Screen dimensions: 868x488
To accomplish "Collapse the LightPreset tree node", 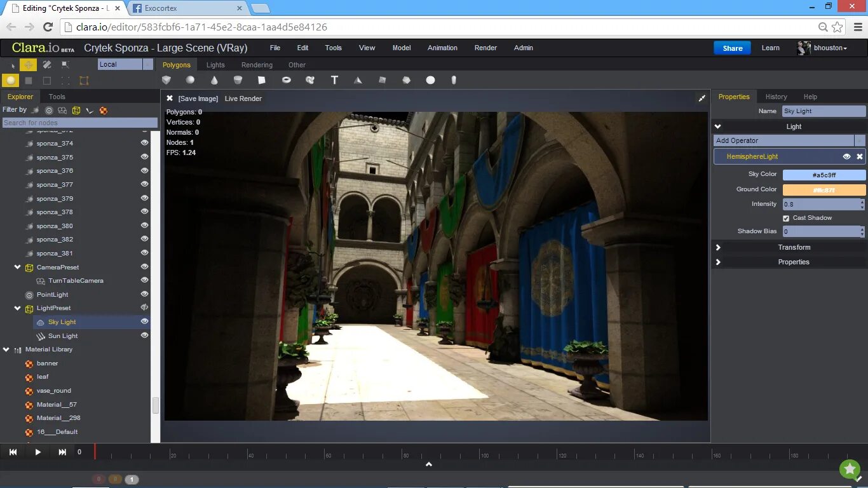I will point(18,308).
